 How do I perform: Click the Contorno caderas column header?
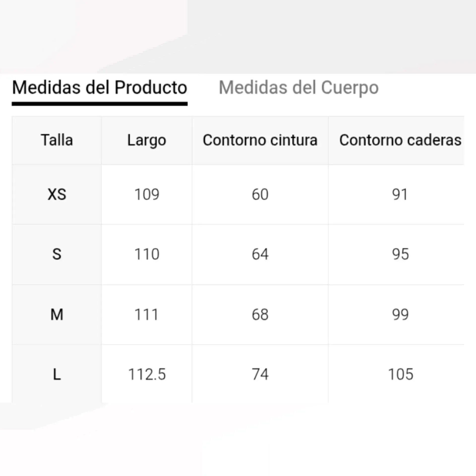(400, 140)
